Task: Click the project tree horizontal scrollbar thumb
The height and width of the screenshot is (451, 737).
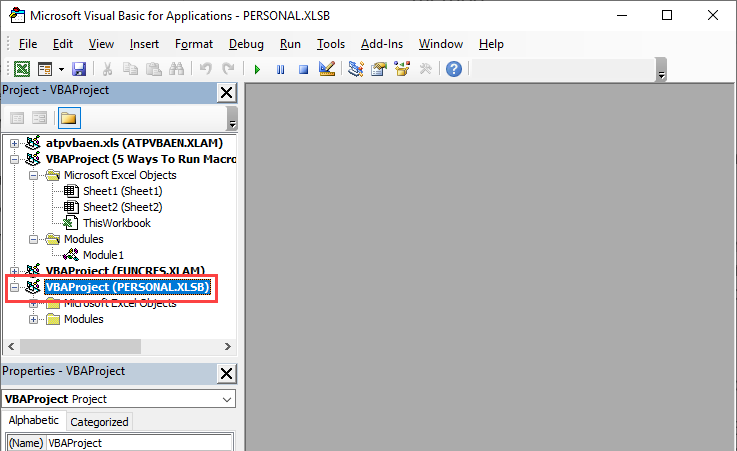Action: coord(80,347)
